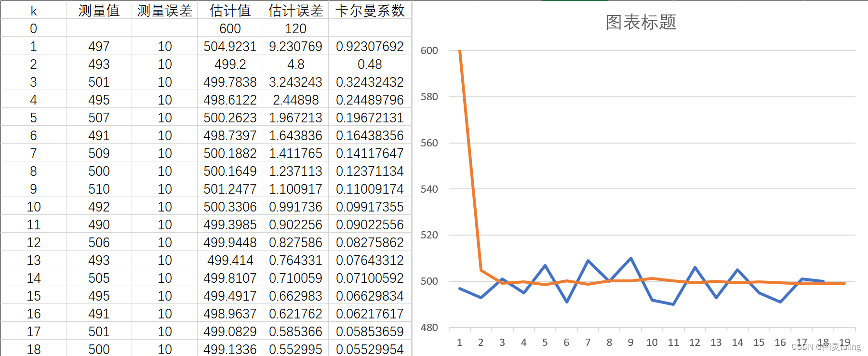Viewport: 868px width, 356px height.
Task: Select the estimate error cell 2.44898
Action: tap(295, 100)
